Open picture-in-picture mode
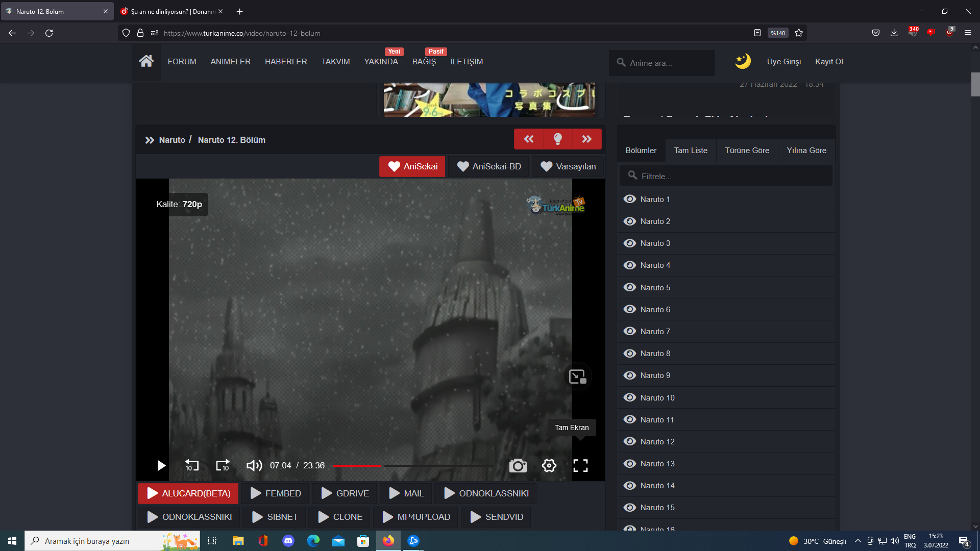 coord(578,377)
